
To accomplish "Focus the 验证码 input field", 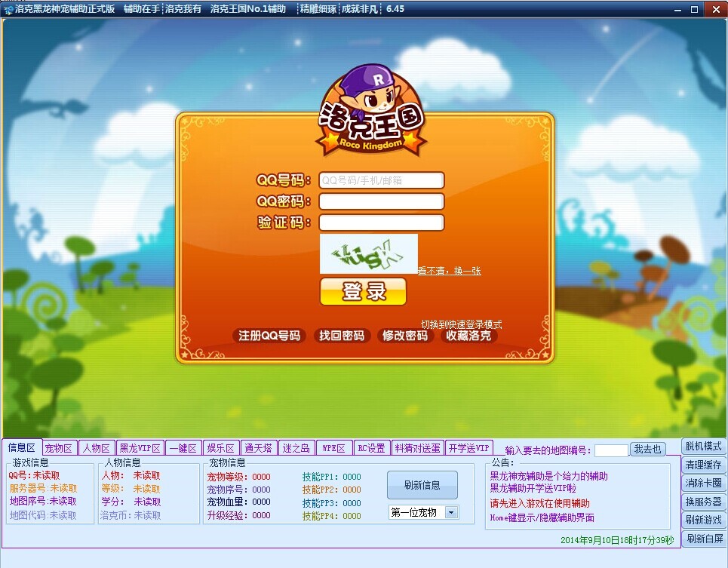I will tap(382, 223).
